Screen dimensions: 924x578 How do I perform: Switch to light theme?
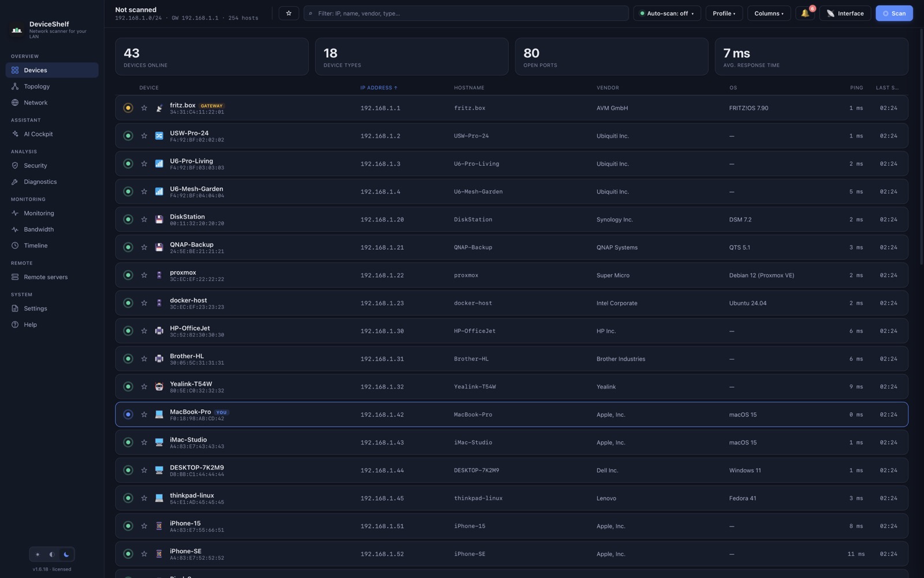[x=38, y=554]
